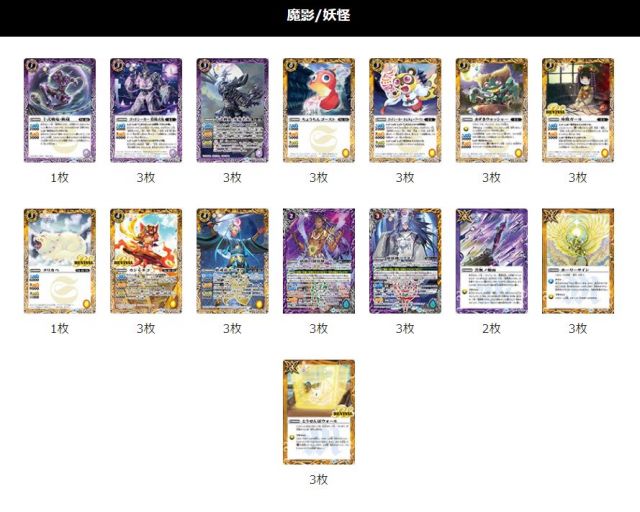640x512 pixels.
Task: Open the glowing yellow wall magic card
Action: (x=319, y=412)
